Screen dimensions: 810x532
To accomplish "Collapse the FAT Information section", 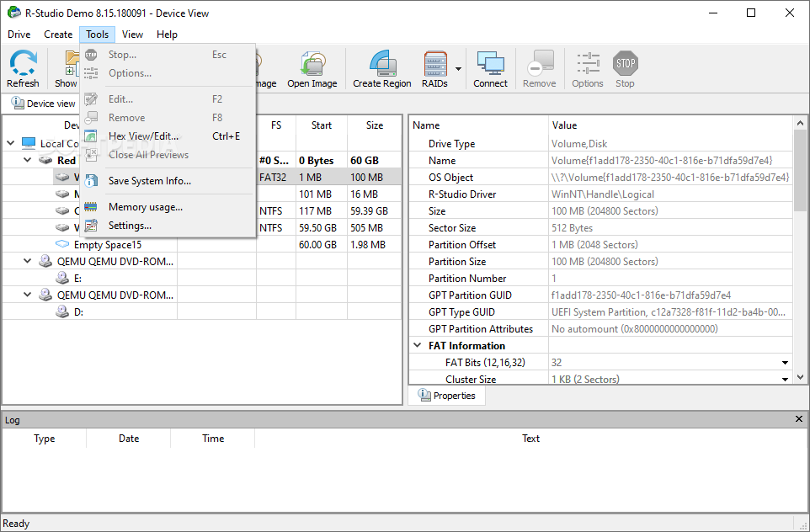I will tap(418, 345).
